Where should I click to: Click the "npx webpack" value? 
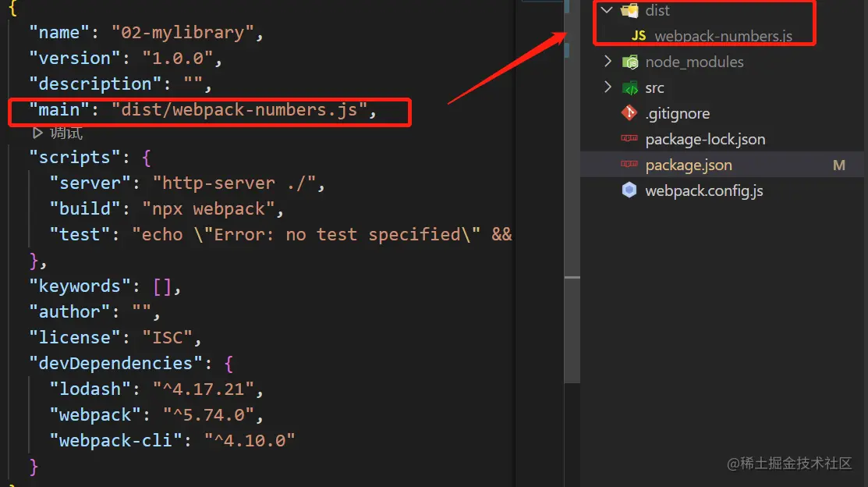point(208,209)
